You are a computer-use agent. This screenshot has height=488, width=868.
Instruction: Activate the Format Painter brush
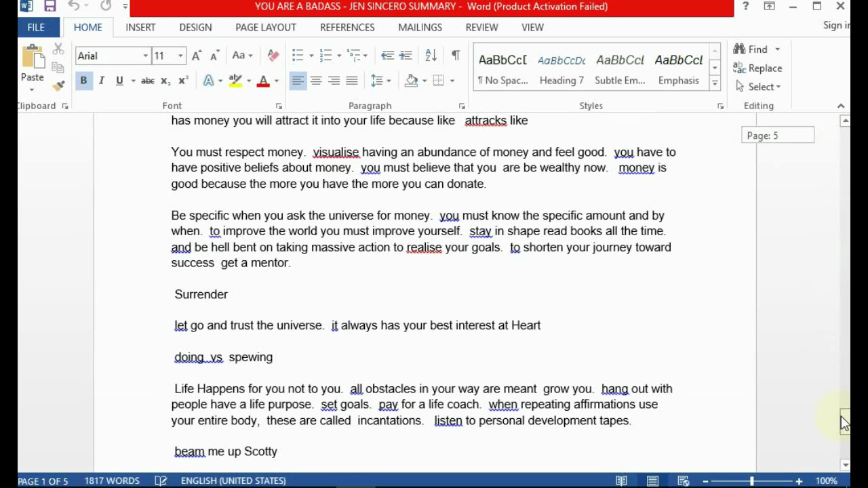(x=58, y=85)
